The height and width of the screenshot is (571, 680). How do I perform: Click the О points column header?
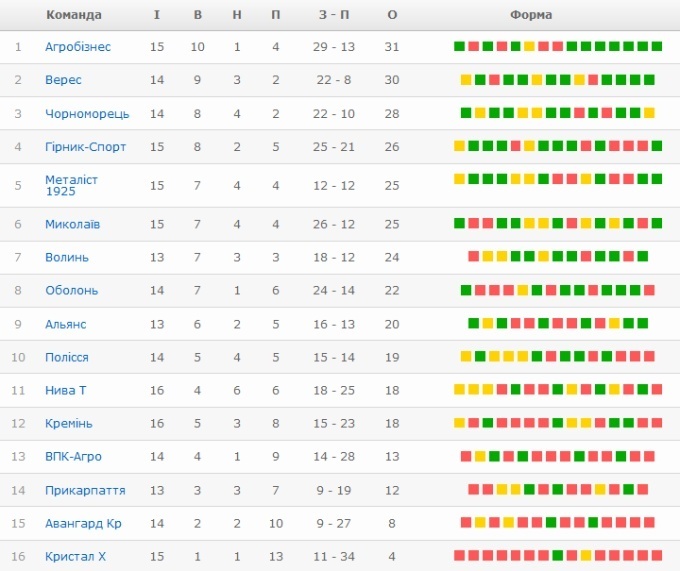(391, 15)
